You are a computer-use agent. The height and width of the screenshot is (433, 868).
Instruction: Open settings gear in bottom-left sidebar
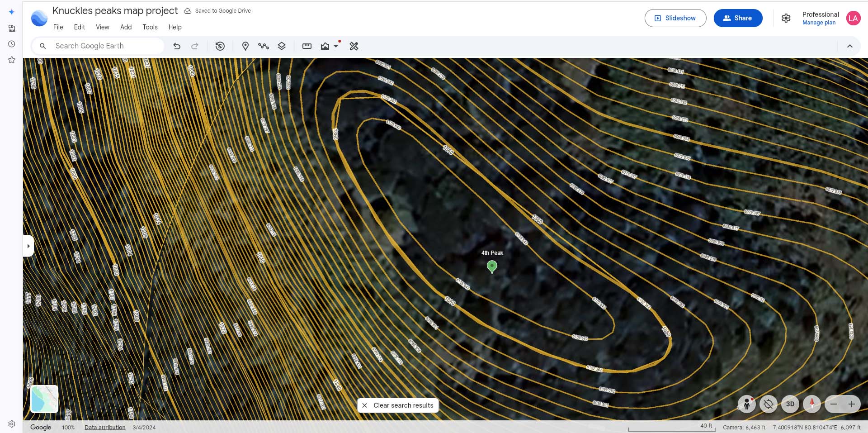point(12,424)
